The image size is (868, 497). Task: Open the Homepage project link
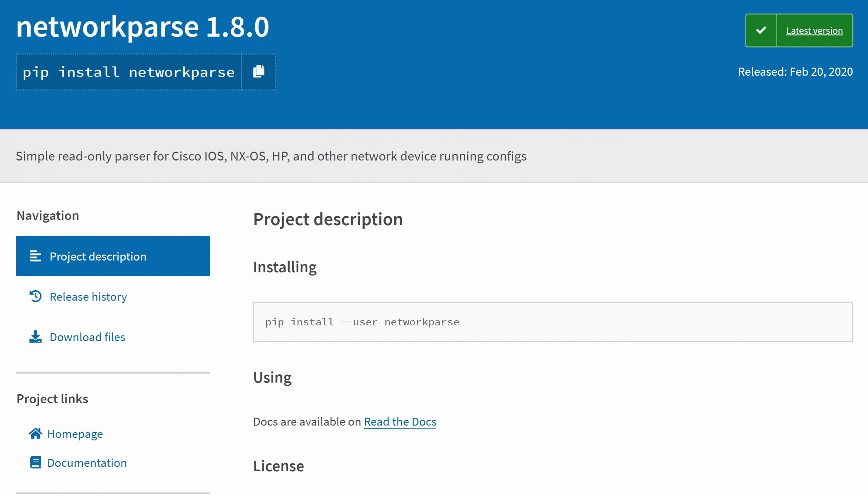75,434
